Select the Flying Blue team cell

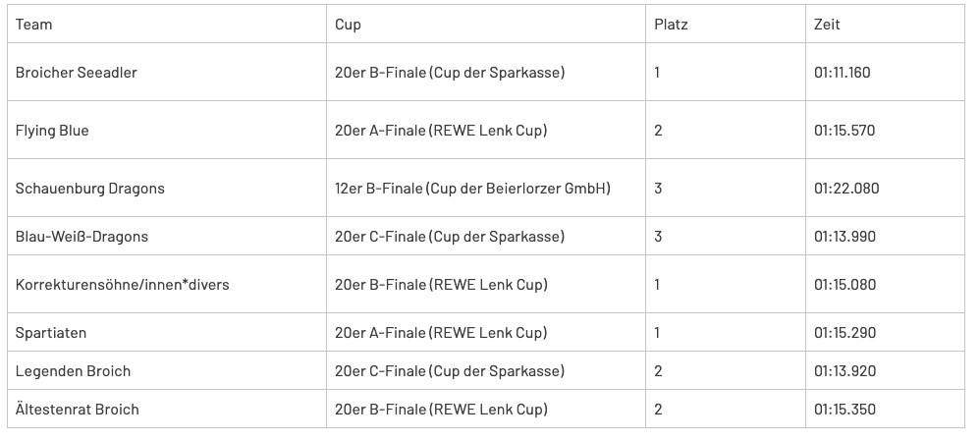tap(52, 131)
